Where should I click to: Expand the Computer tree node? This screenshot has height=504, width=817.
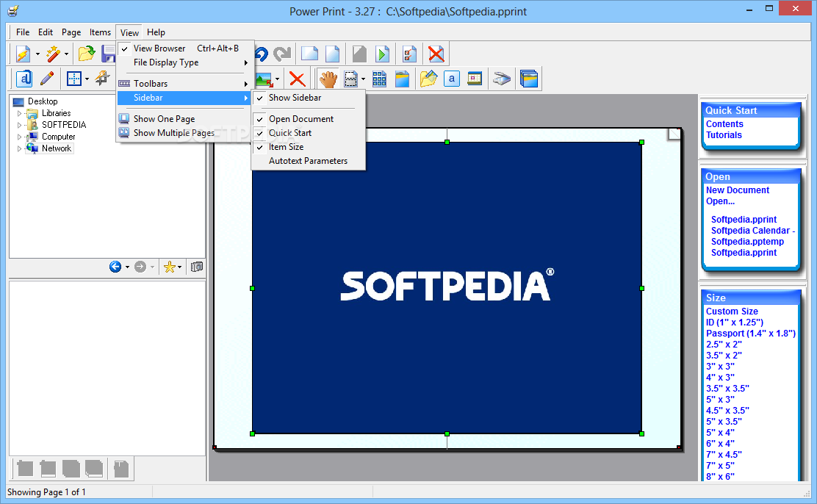pyautogui.click(x=19, y=137)
